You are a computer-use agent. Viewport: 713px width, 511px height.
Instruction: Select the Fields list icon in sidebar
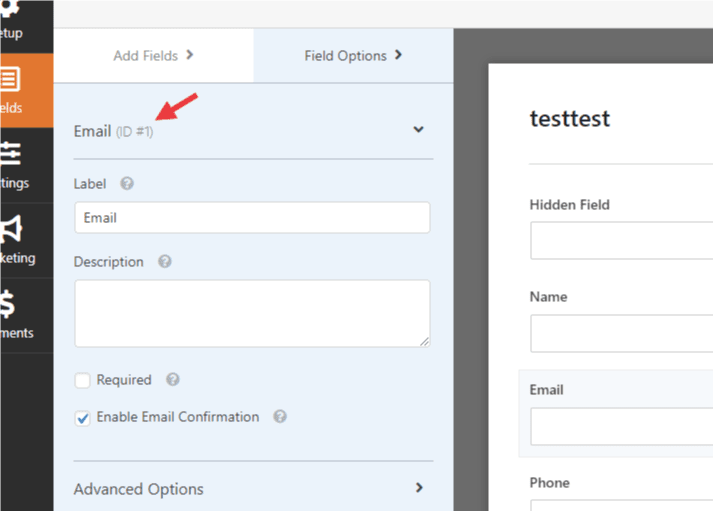(x=10, y=80)
